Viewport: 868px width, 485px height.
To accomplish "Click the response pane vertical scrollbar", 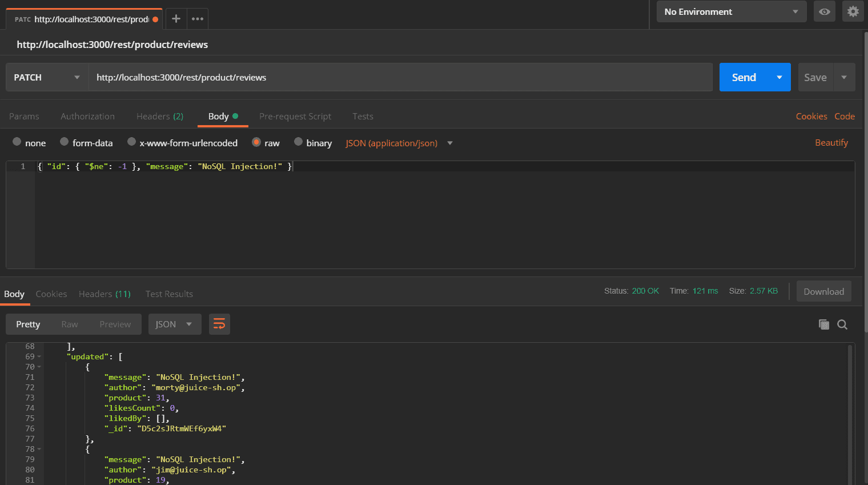I will pyautogui.click(x=850, y=414).
